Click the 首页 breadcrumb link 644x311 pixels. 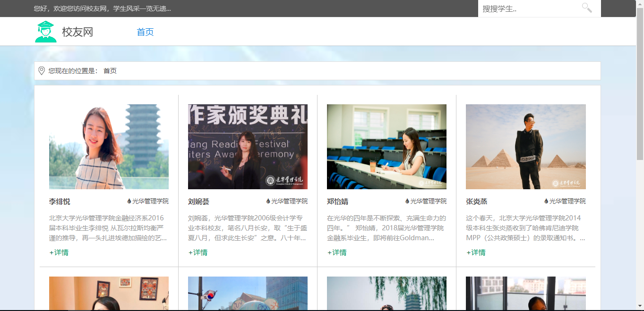coord(110,71)
